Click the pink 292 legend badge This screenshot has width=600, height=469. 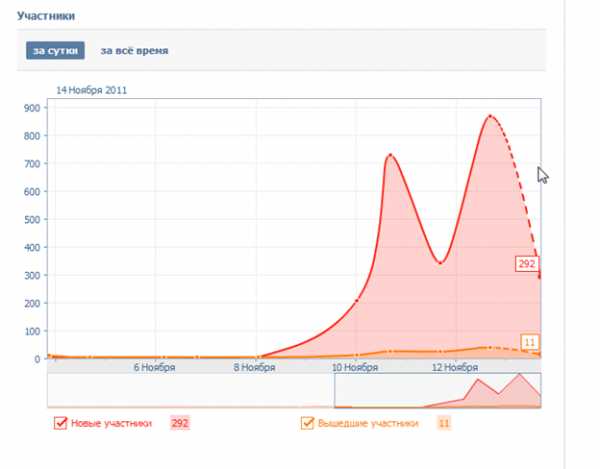coord(180,423)
